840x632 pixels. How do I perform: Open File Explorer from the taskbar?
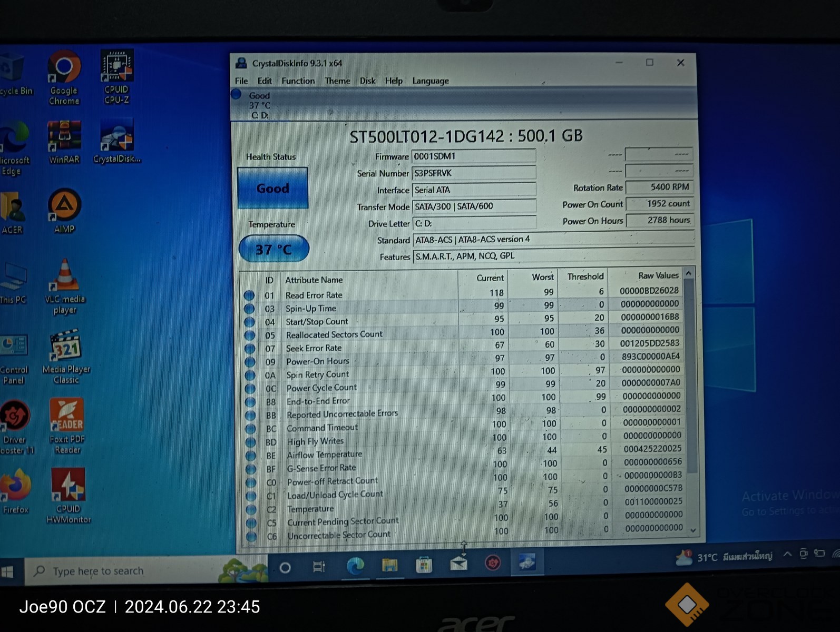389,566
